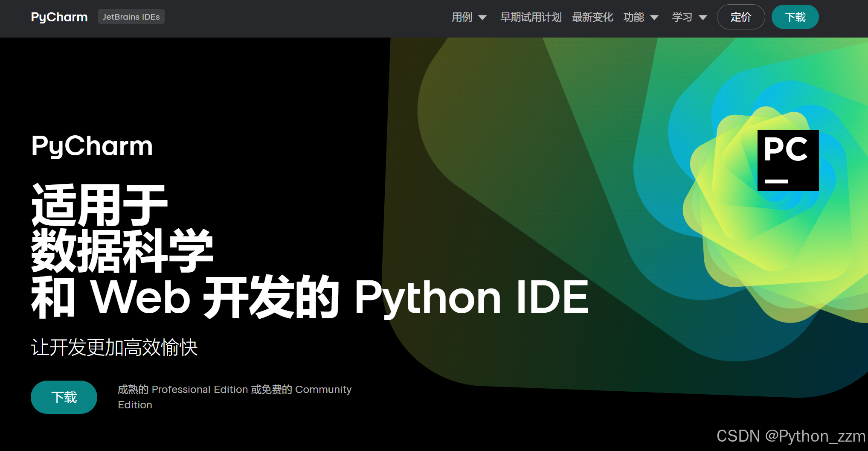This screenshot has width=868, height=451.
Task: Click the large PyCharm title text
Action: 92,146
